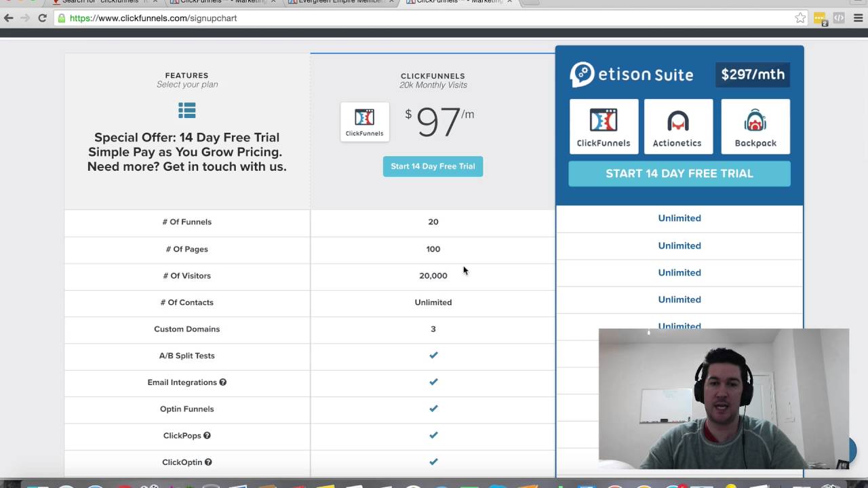The width and height of the screenshot is (868, 488).
Task: Click the visitors value '20,000'
Action: 433,276
